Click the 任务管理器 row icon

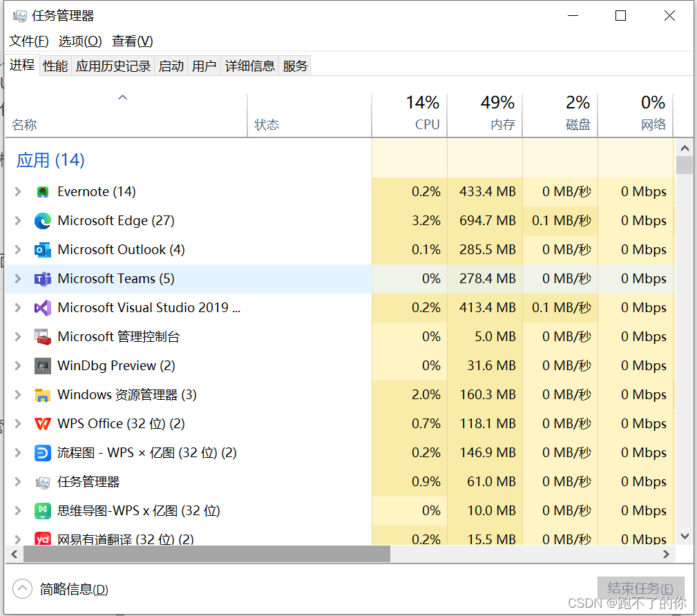tap(43, 482)
